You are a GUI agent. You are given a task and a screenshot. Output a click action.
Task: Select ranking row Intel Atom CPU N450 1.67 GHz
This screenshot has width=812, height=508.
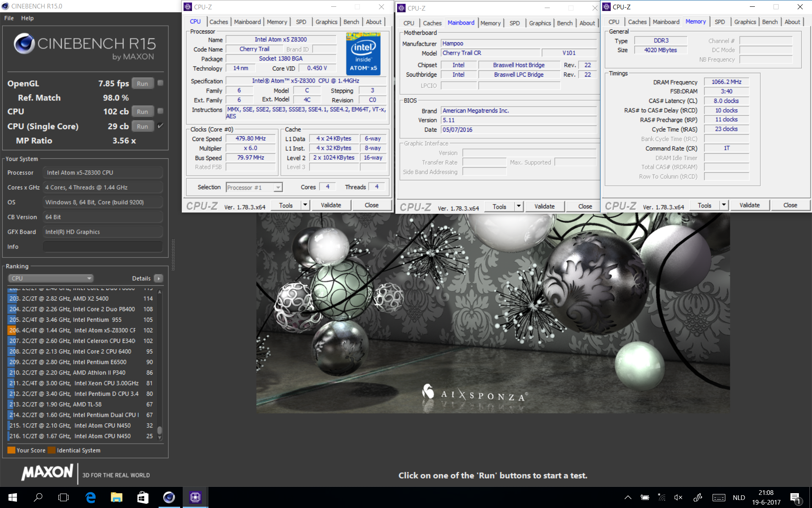point(80,436)
